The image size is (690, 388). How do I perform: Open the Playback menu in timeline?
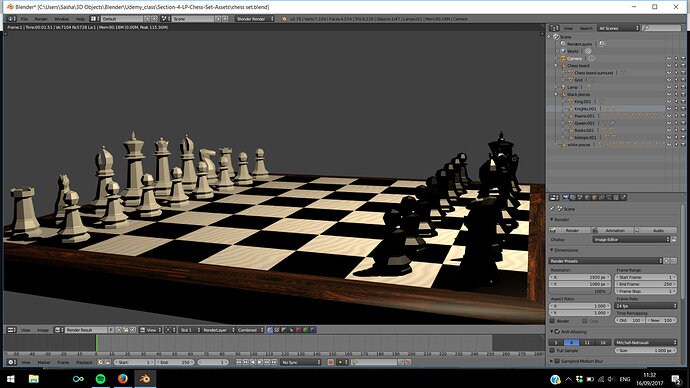point(84,362)
